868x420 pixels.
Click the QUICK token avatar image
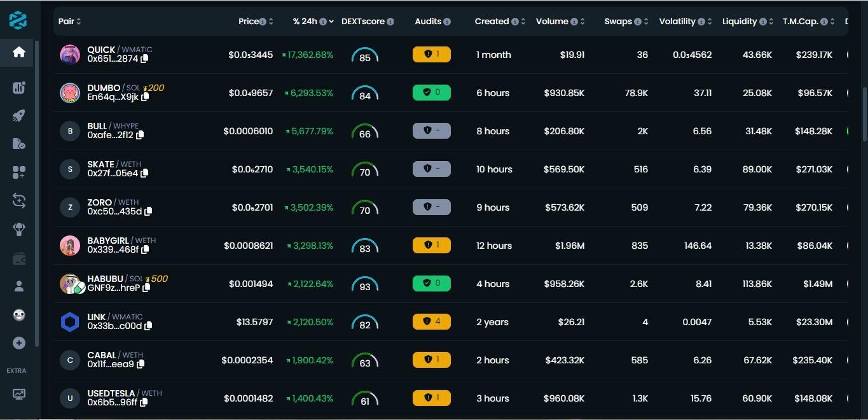[x=70, y=55]
